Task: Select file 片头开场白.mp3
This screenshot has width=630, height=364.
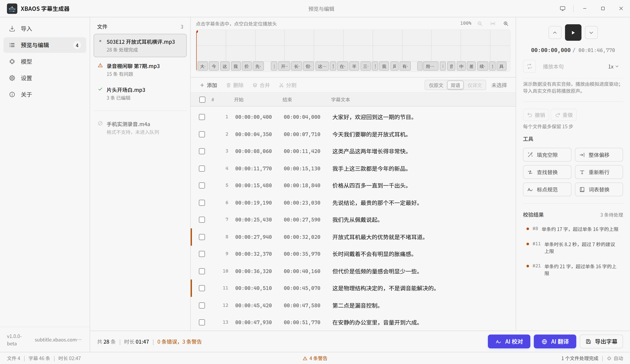Action: coord(140,94)
